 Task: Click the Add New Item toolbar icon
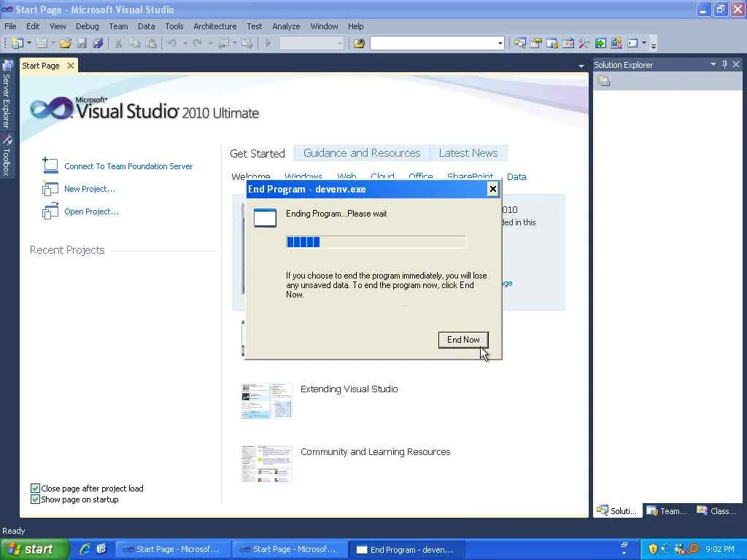[42, 43]
